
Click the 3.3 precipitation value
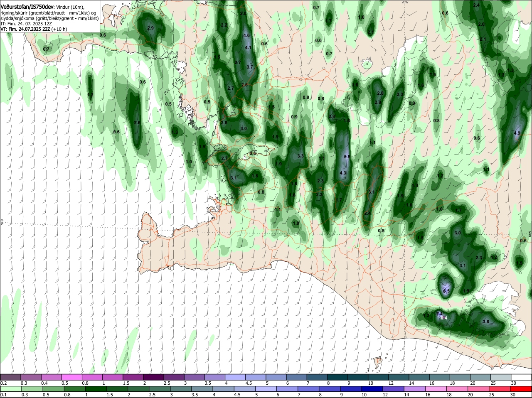pos(301,156)
